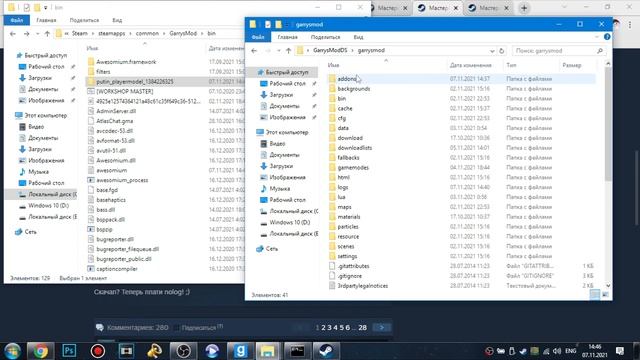Open the Главная tab in bin window
Viewport: 640px width, 360px height.
(46, 20)
